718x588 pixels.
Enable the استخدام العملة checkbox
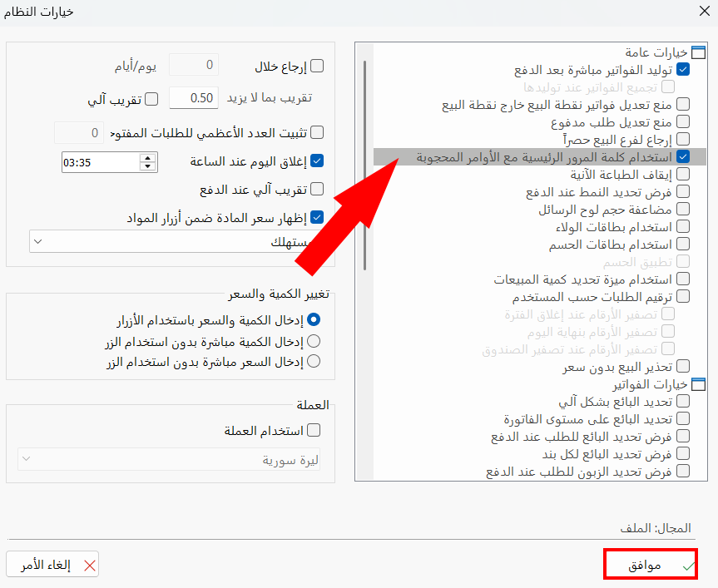click(314, 430)
